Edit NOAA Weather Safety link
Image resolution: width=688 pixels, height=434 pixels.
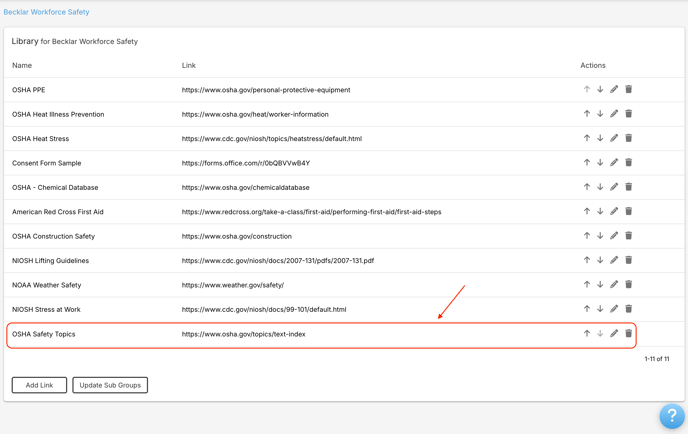(614, 285)
